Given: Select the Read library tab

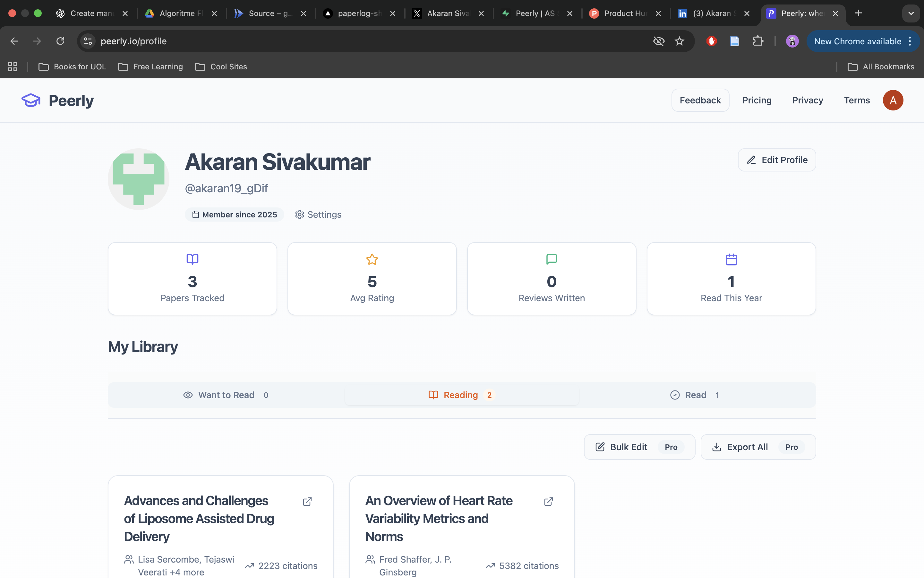Looking at the screenshot, I should coord(695,395).
